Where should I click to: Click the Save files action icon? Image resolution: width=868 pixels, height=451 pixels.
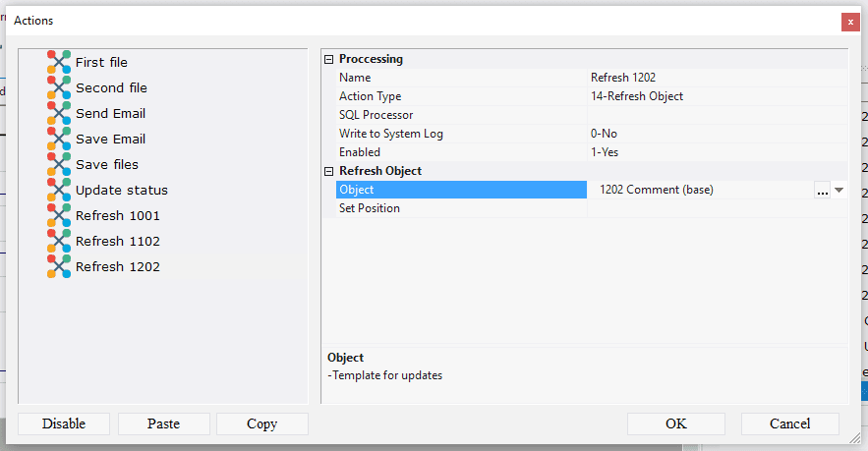pos(59,164)
